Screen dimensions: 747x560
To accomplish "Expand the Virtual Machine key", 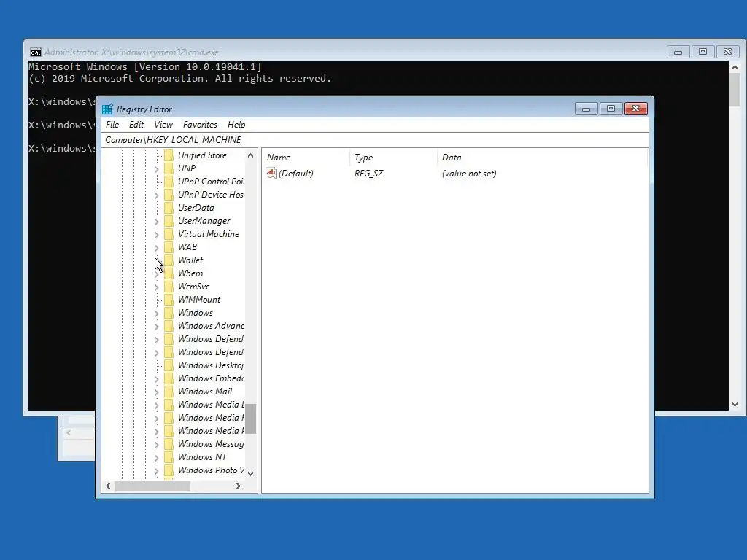I will pos(156,235).
